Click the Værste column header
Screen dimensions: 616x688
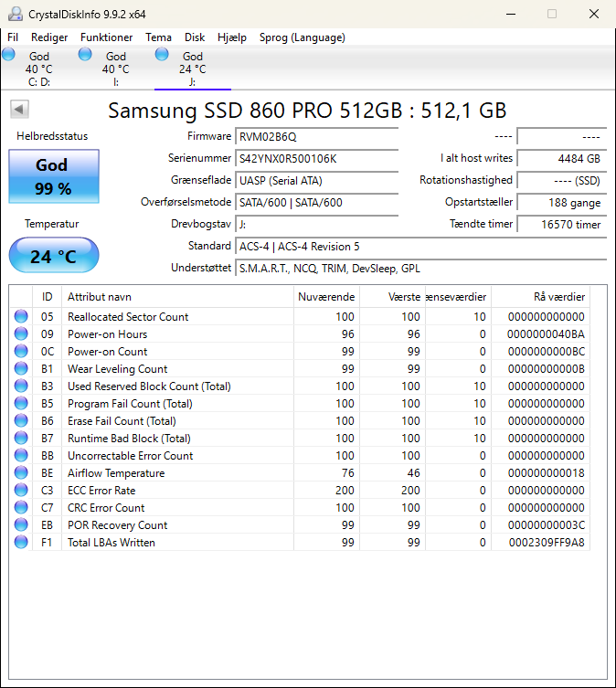coord(392,297)
